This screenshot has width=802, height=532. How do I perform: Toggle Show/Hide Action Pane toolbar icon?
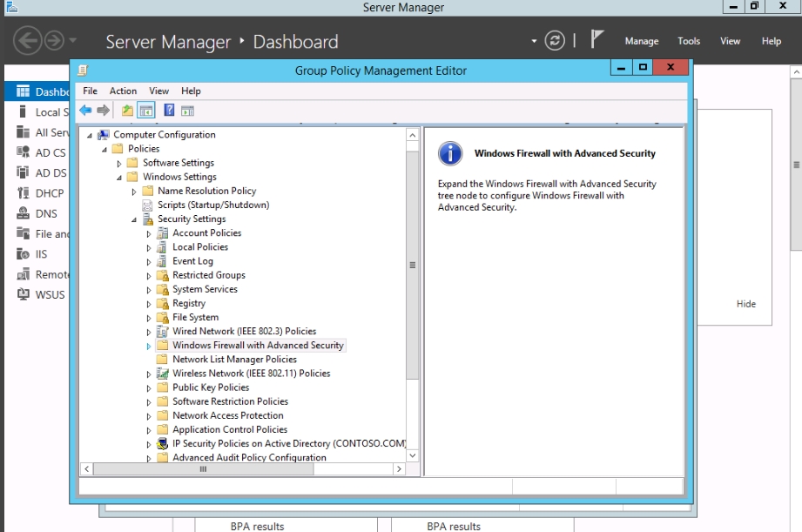(x=188, y=111)
